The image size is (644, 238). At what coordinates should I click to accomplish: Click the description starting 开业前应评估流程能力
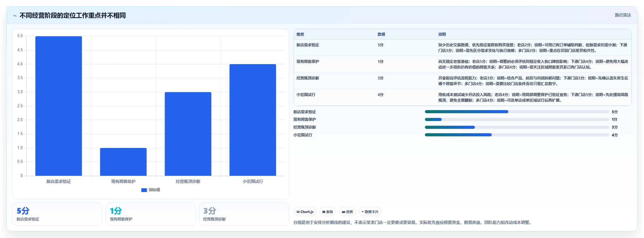coord(533,81)
